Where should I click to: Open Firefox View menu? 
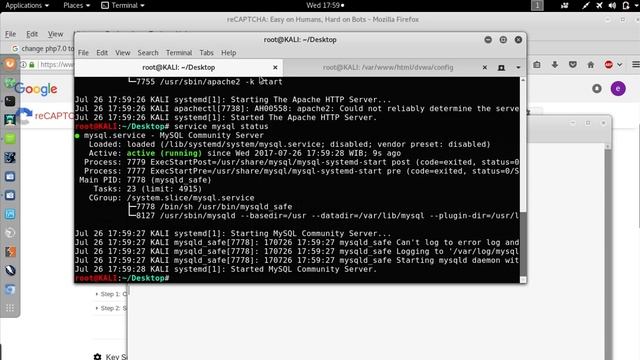[x=55, y=34]
